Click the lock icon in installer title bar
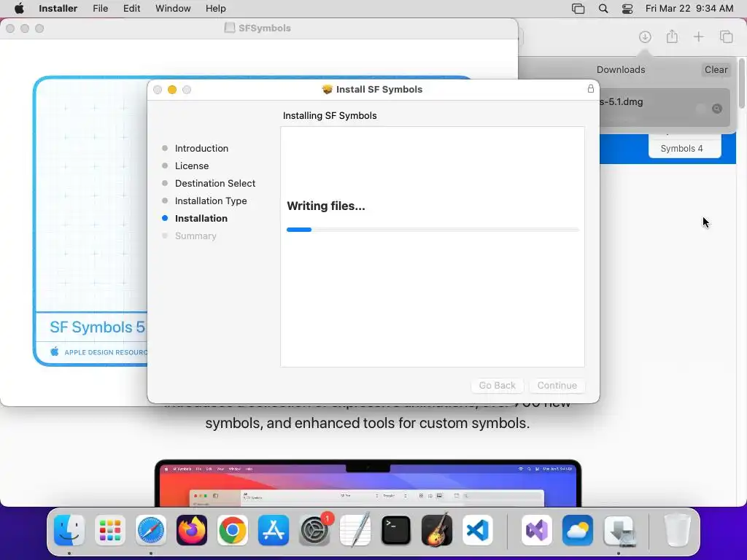The image size is (747, 560). [591, 88]
